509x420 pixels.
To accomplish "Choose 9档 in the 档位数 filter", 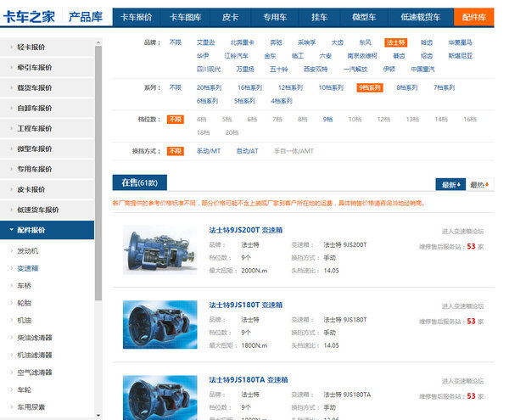I will click(x=327, y=120).
